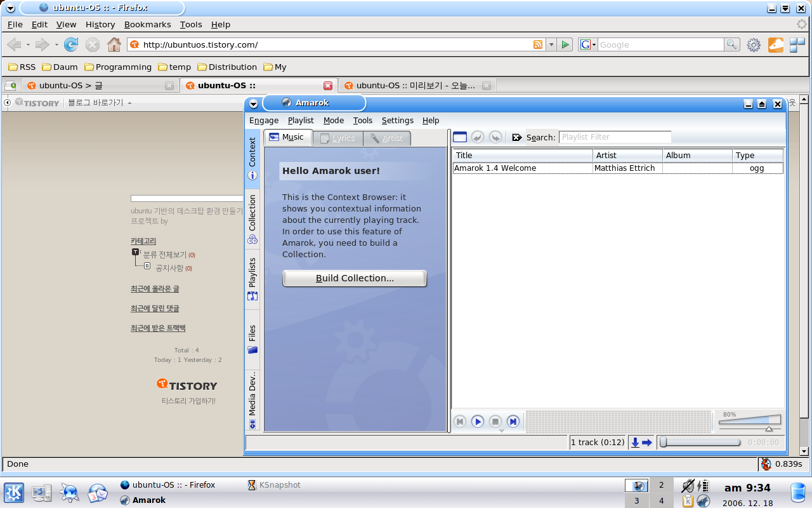This screenshot has height=508, width=812.
Task: Toggle Amarok statusbar download-arrow icon
Action: [x=635, y=443]
